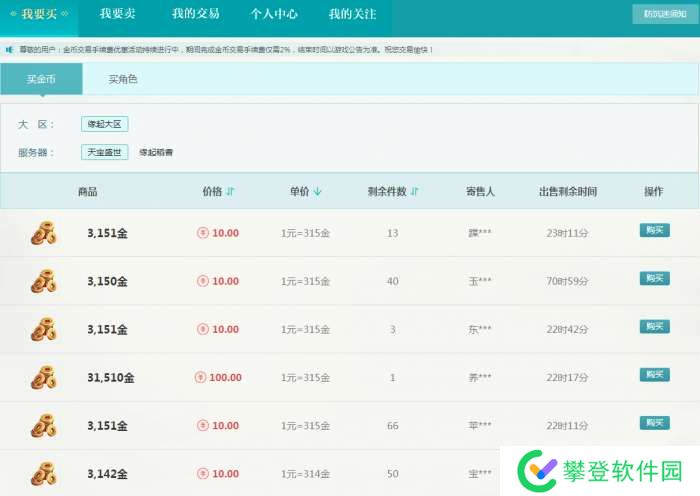Open the 个人中心 menu item

[275, 14]
